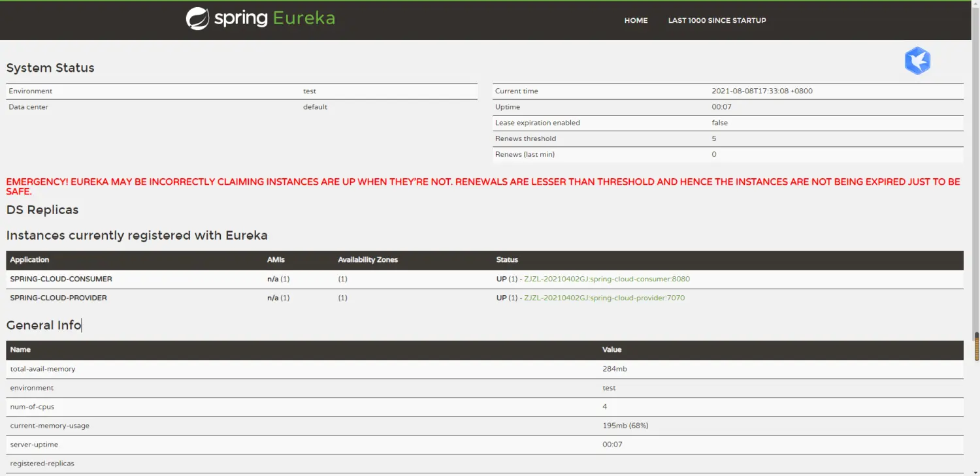This screenshot has width=980, height=476.
Task: Select the 2021-08-08T17:33:08 +0800 timestamp
Action: [x=762, y=91]
